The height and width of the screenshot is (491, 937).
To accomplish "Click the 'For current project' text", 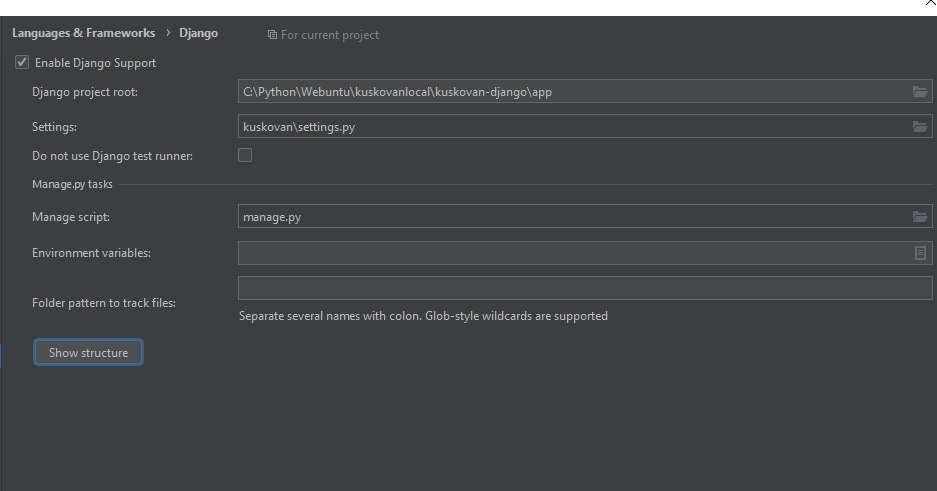I will (330, 35).
